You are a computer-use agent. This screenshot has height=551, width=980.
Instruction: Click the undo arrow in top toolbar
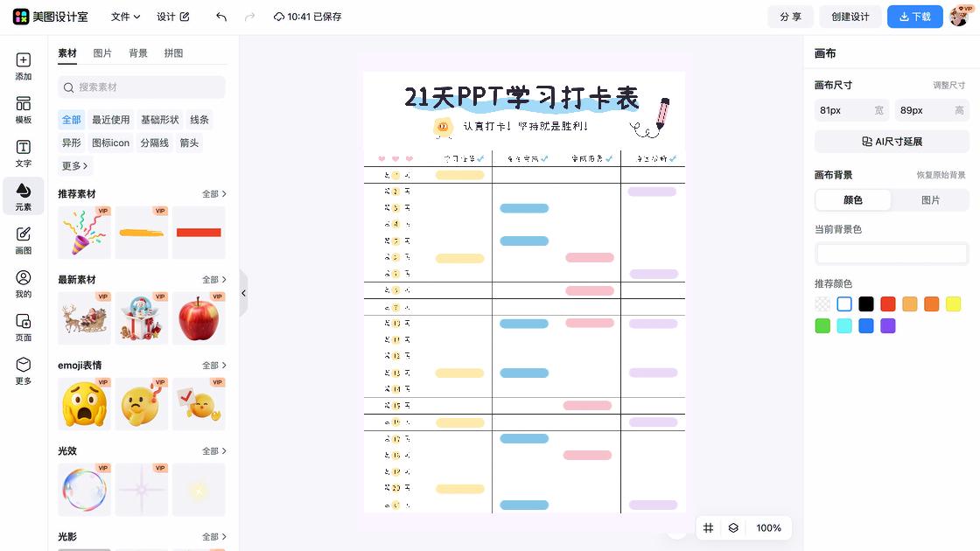(x=220, y=17)
